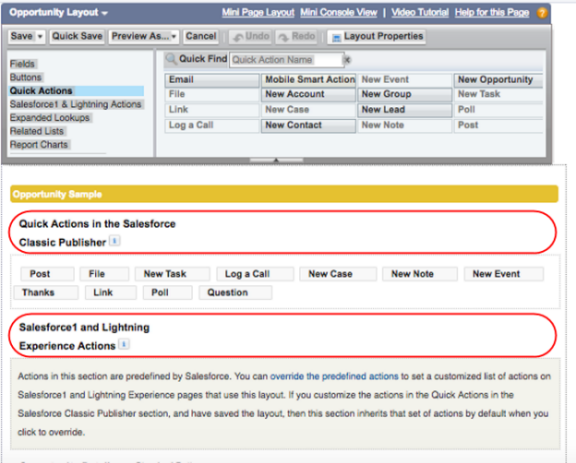Image resolution: width=576 pixels, height=463 pixels.
Task: Click the Quick Action Name search field
Action: [x=287, y=60]
